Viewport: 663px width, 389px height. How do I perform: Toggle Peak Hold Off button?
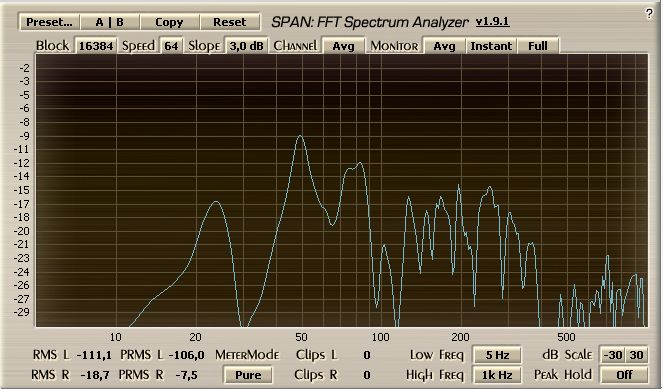point(624,375)
